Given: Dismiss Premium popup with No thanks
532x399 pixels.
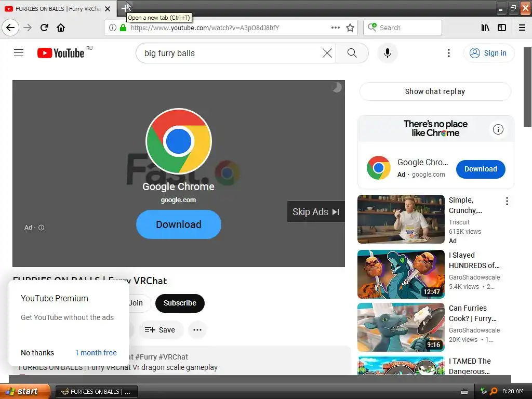Looking at the screenshot, I should coord(37,353).
